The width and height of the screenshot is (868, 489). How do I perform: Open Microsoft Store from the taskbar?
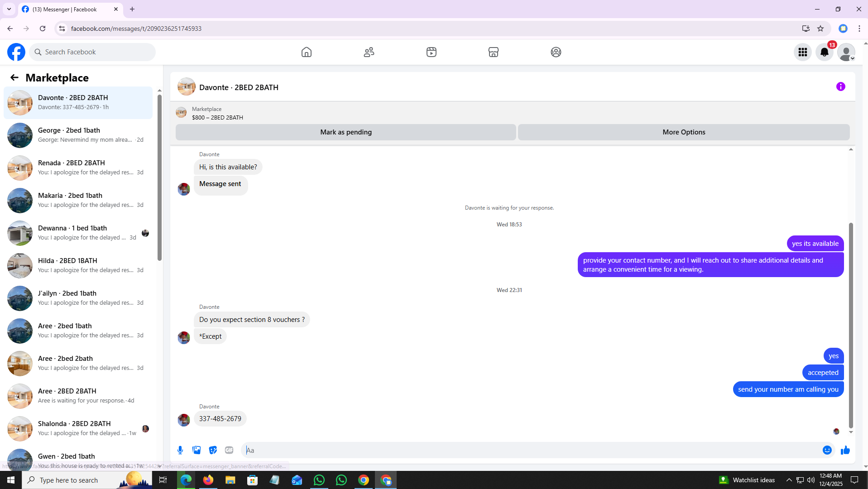(253, 480)
